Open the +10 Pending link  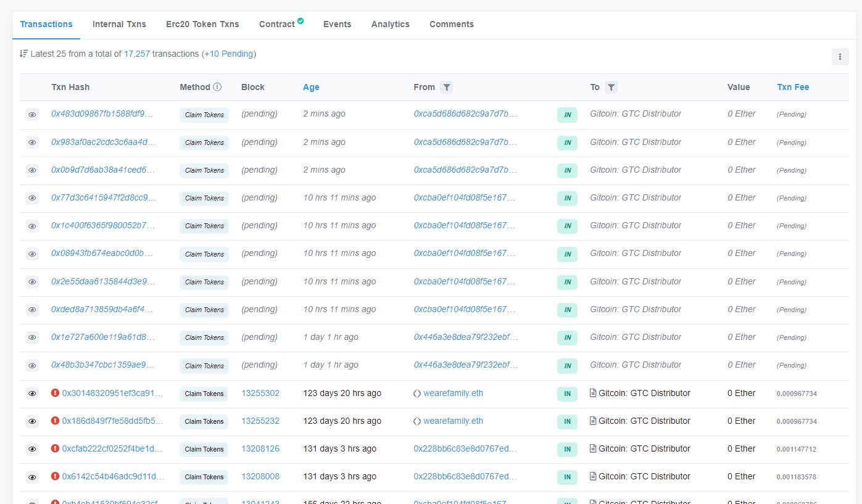tap(228, 54)
